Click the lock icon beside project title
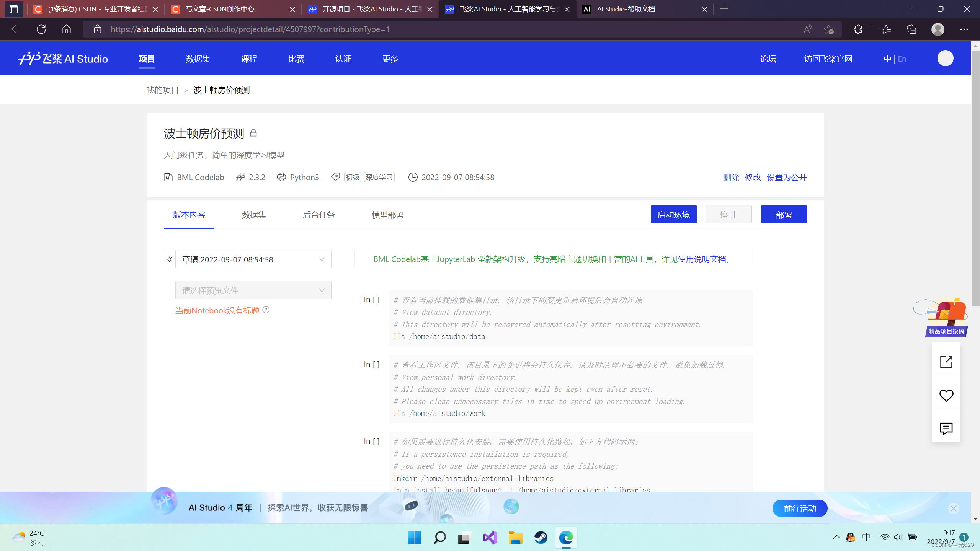 point(253,133)
